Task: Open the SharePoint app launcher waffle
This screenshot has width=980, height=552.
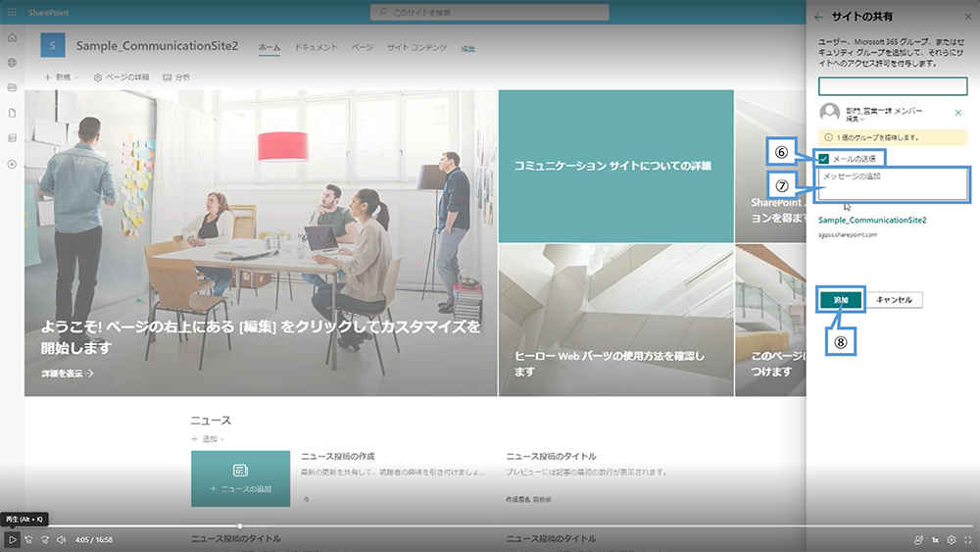Action: pos(12,12)
